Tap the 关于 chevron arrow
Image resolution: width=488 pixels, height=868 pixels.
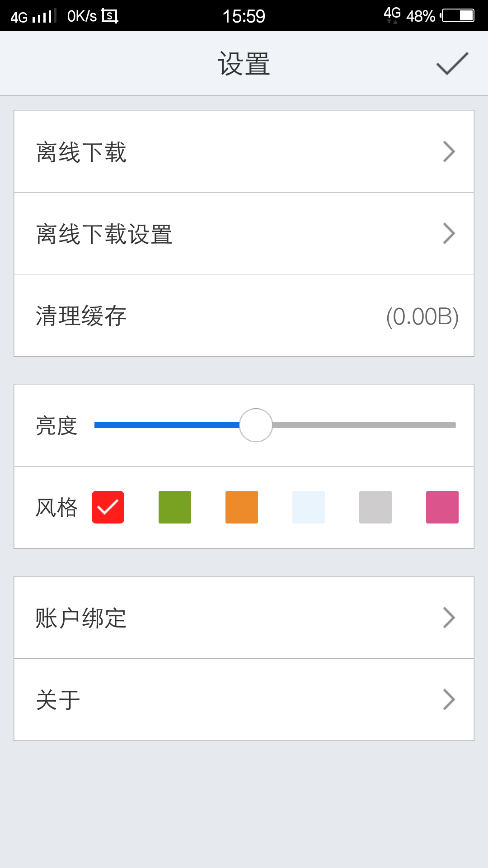[449, 699]
